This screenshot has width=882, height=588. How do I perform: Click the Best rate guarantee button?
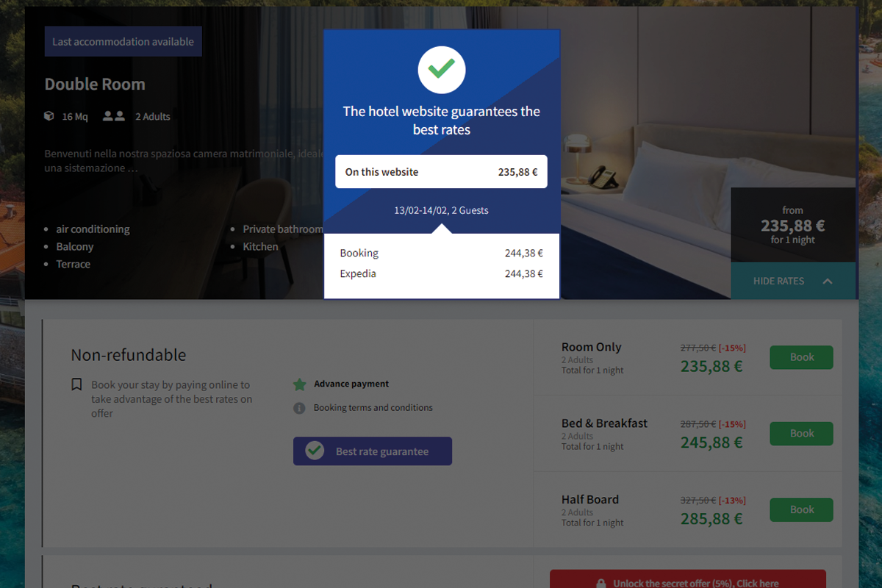pos(373,451)
